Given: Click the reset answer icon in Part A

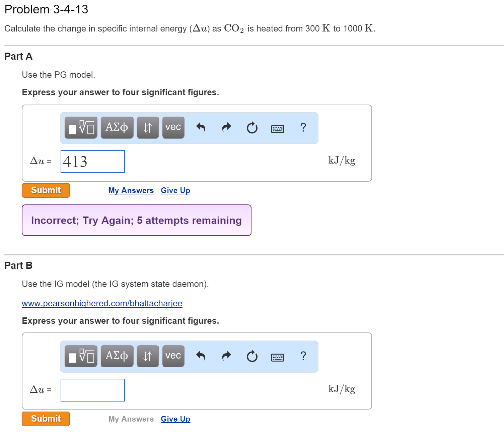Looking at the screenshot, I should point(252,127).
